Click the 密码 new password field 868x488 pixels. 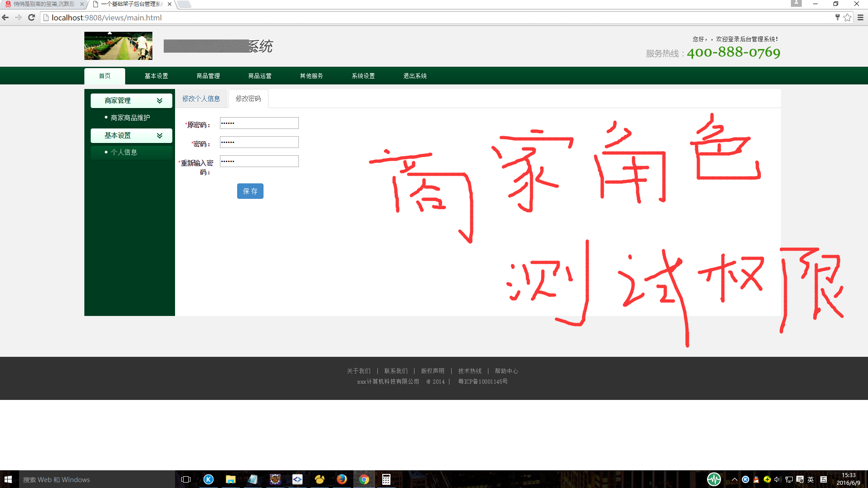(259, 142)
